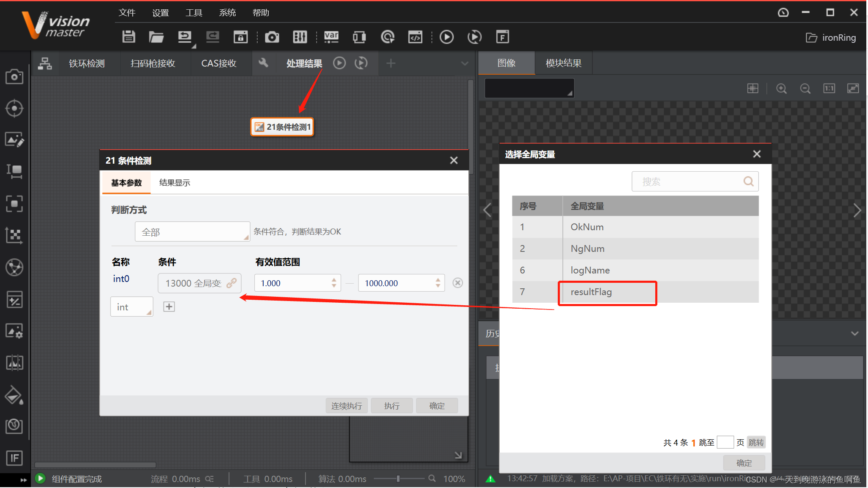868x488 pixels.
Task: Open the 判断方式 dropdown showing 全部
Action: (x=192, y=232)
